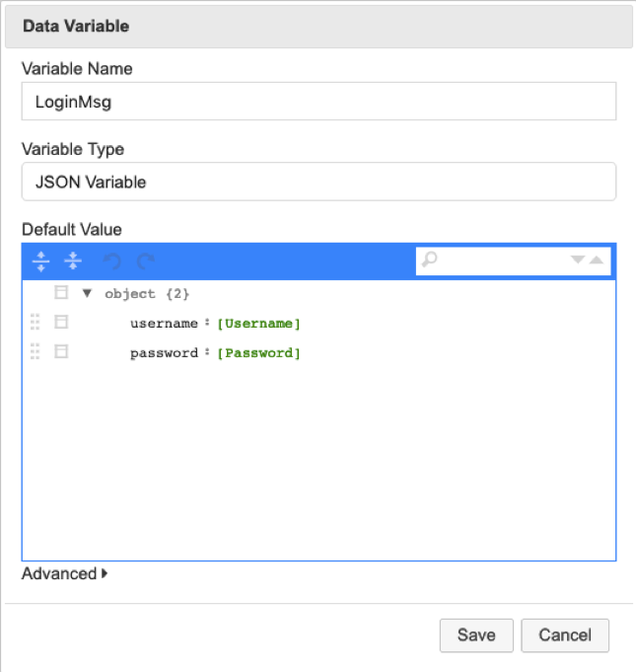
Task: Edit the [Username] value
Action: [x=258, y=324]
